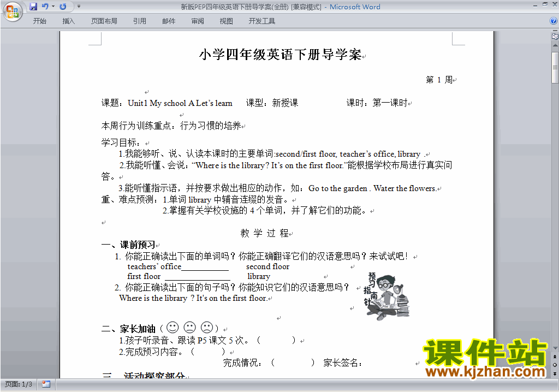Click the line 本周行为训练重点：行为习惯的培养
Image resolution: width=559 pixels, height=392 pixels.
(171, 126)
